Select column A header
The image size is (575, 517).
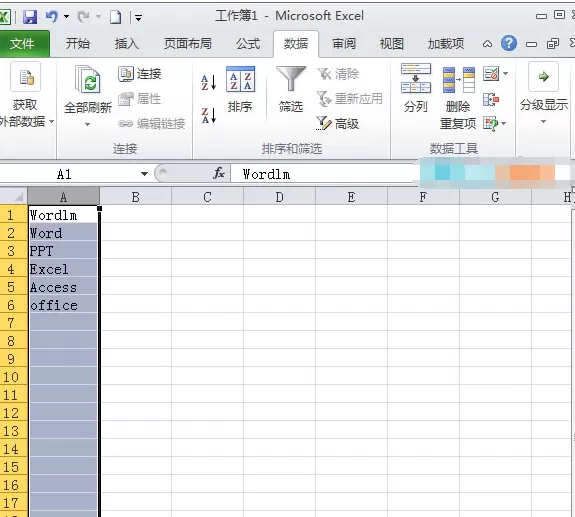click(63, 197)
